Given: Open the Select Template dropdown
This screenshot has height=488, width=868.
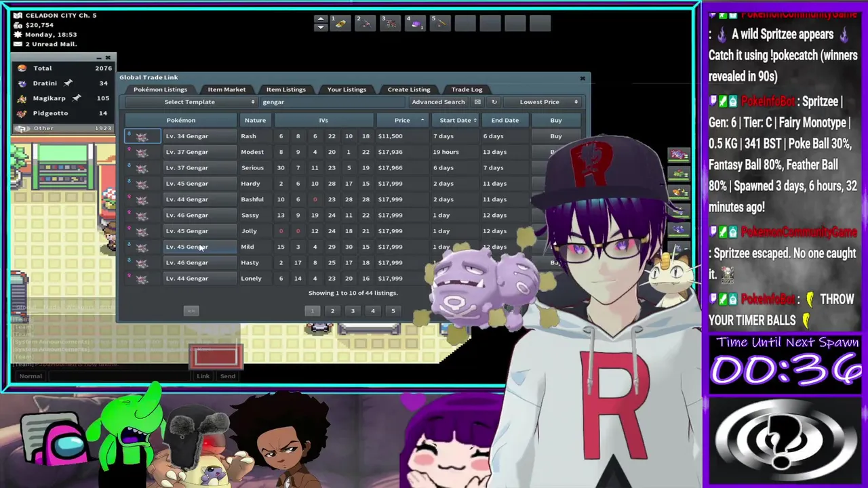Looking at the screenshot, I should pyautogui.click(x=191, y=102).
